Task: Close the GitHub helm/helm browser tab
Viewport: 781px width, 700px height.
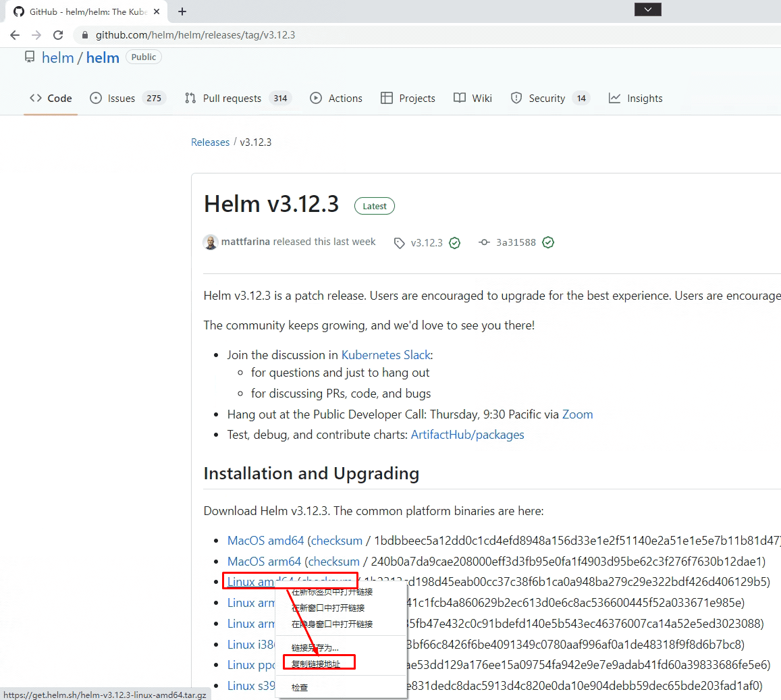Action: coord(157,11)
